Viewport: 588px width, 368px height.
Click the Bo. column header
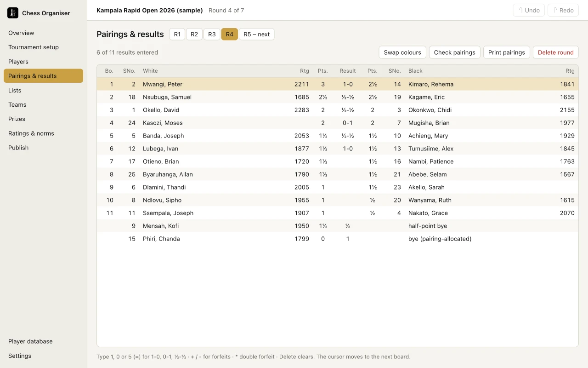point(109,71)
